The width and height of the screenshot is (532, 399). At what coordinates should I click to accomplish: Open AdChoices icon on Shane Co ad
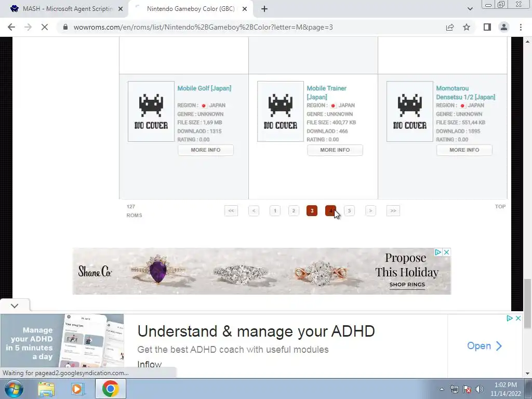click(438, 252)
